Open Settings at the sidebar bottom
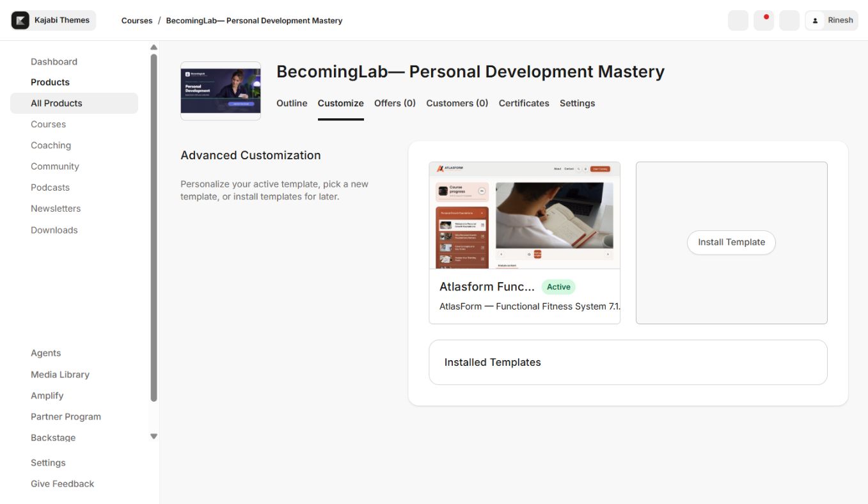This screenshot has height=504, width=868. [48, 462]
